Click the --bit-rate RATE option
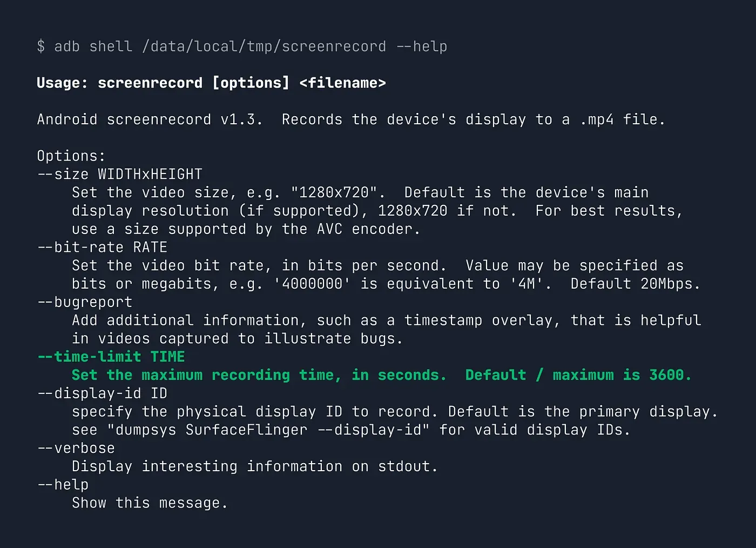The height and width of the screenshot is (548, 756). pos(103,248)
